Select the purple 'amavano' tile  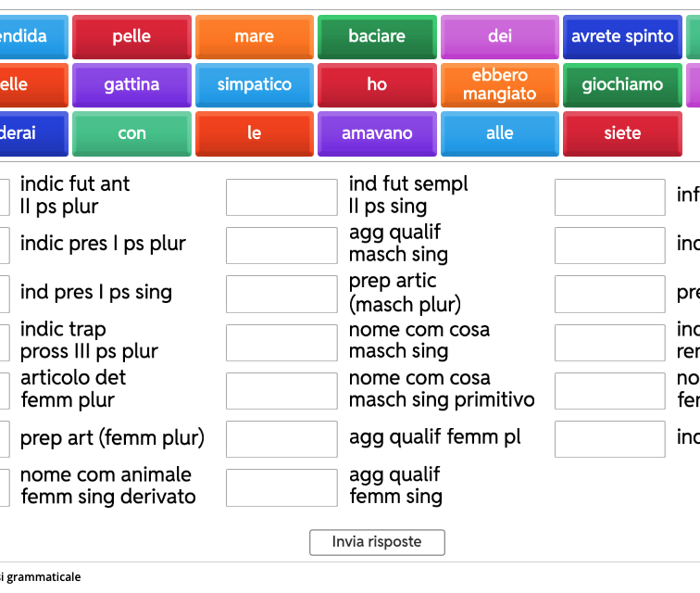[377, 133]
